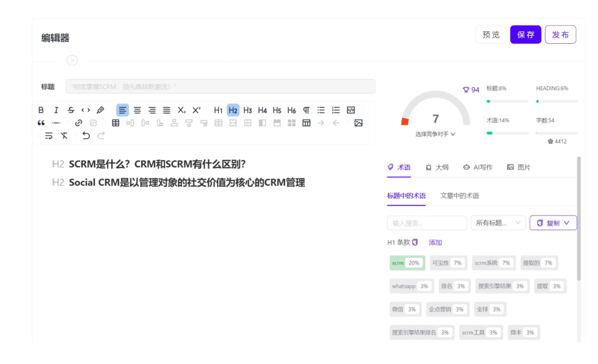598x364 pixels.
Task: Toggle the active H2 heading
Action: point(233,110)
